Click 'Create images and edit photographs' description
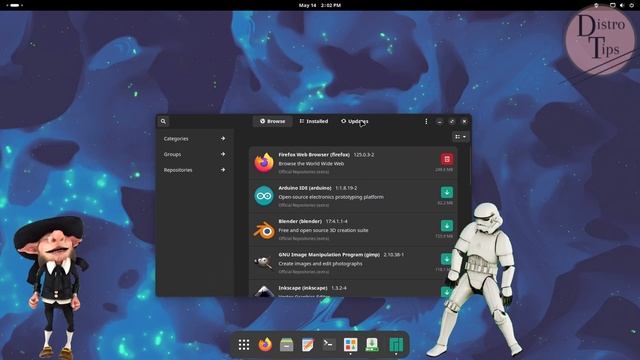The image size is (640, 360). (x=320, y=264)
